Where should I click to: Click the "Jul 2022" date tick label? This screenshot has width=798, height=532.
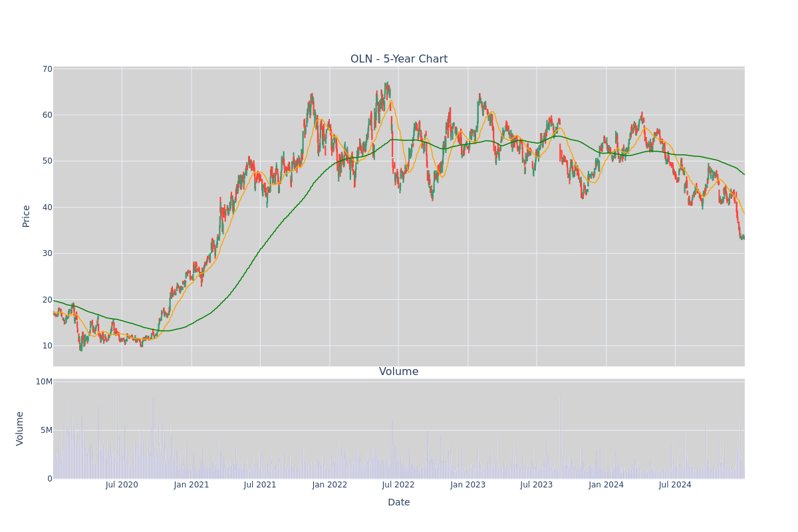398,485
